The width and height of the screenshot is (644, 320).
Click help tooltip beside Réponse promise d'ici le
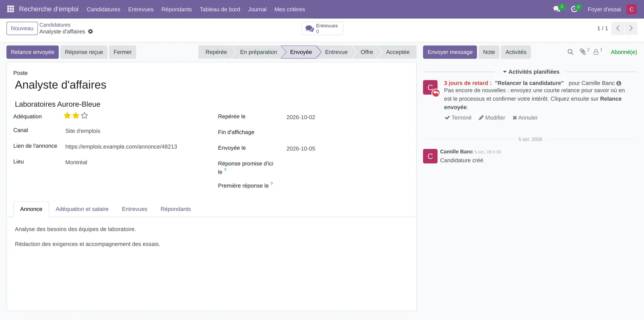225,170
